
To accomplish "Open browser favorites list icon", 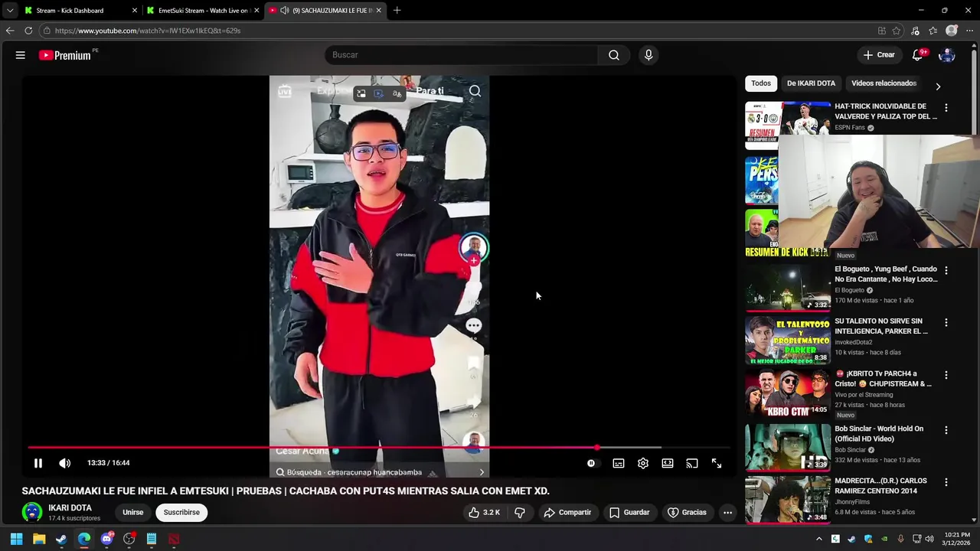I will point(933,31).
